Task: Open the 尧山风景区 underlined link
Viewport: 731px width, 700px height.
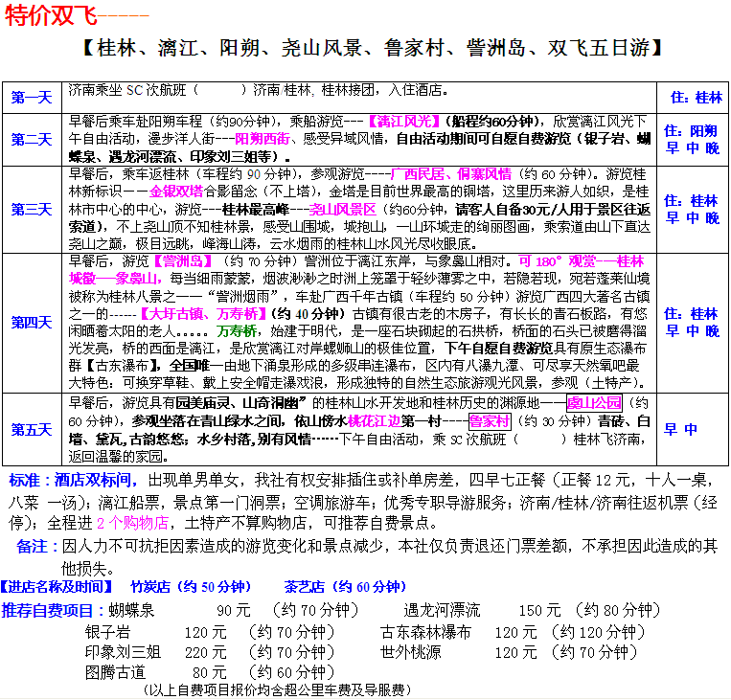Action: (343, 209)
